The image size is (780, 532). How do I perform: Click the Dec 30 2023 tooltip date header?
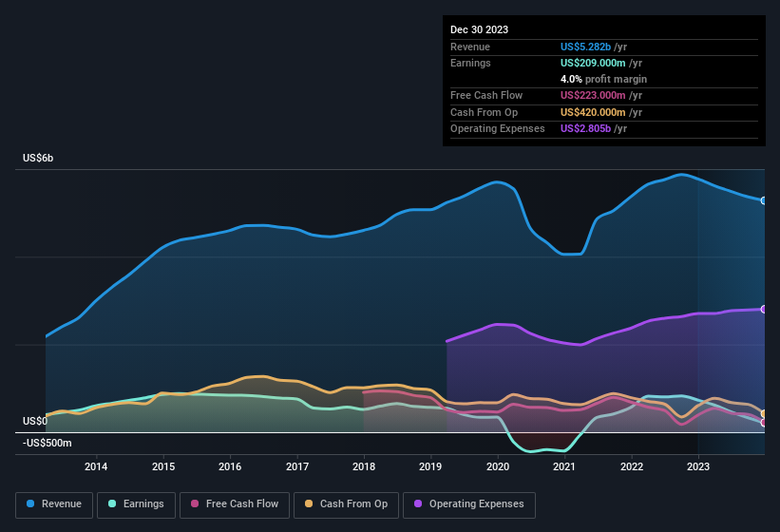tap(480, 29)
